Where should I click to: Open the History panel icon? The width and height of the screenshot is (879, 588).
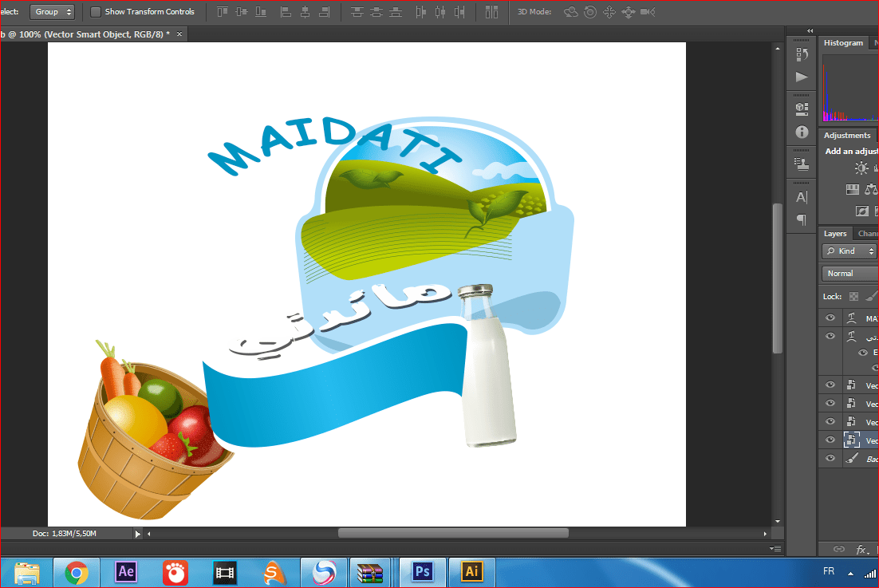point(802,54)
